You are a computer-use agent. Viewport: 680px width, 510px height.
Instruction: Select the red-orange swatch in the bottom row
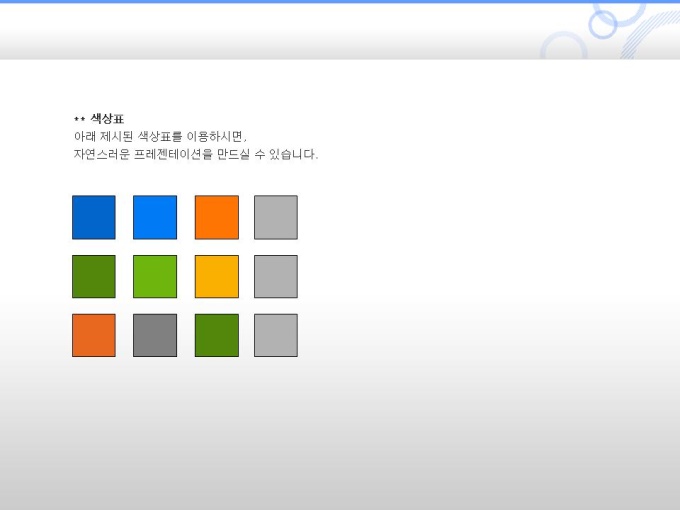point(94,335)
